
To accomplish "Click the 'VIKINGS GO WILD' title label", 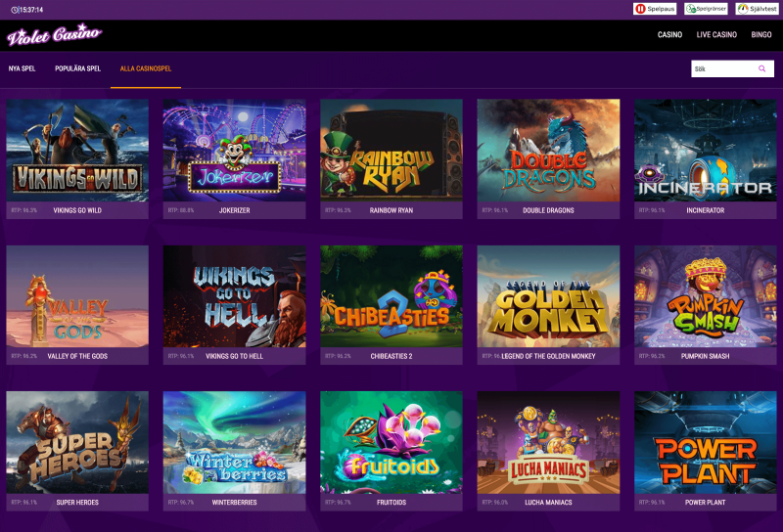I will click(x=77, y=210).
